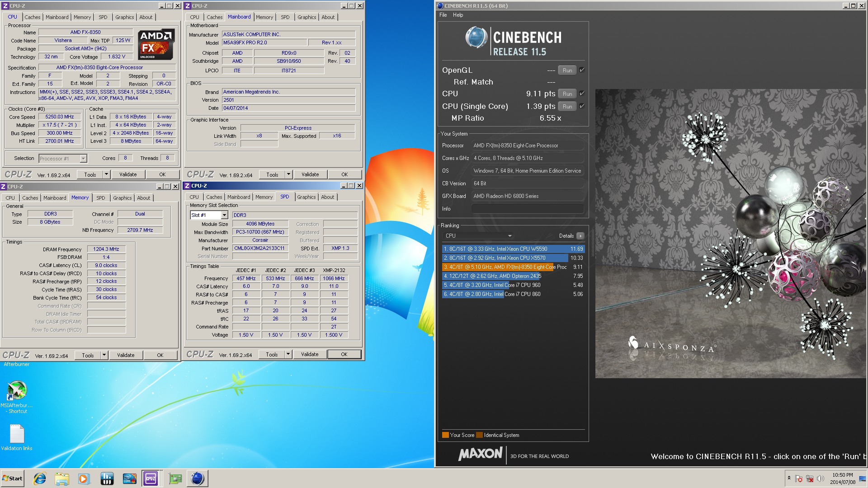868x488 pixels.
Task: Click the Z icon of CPU tab CPU-Z window
Action: click(5, 6)
